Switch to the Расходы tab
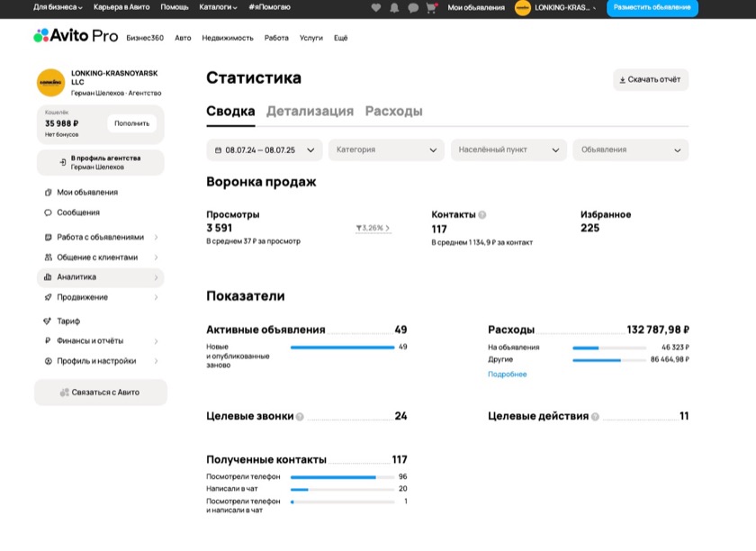 [x=394, y=112]
